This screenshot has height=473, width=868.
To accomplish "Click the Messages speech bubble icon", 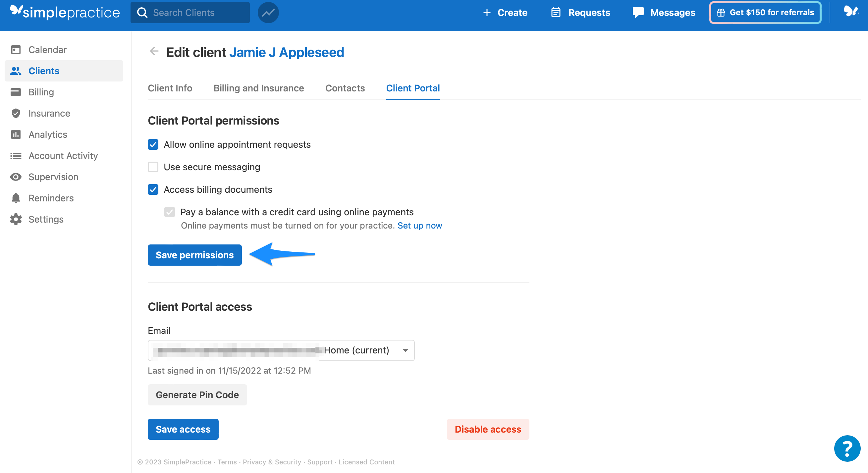I will [638, 13].
